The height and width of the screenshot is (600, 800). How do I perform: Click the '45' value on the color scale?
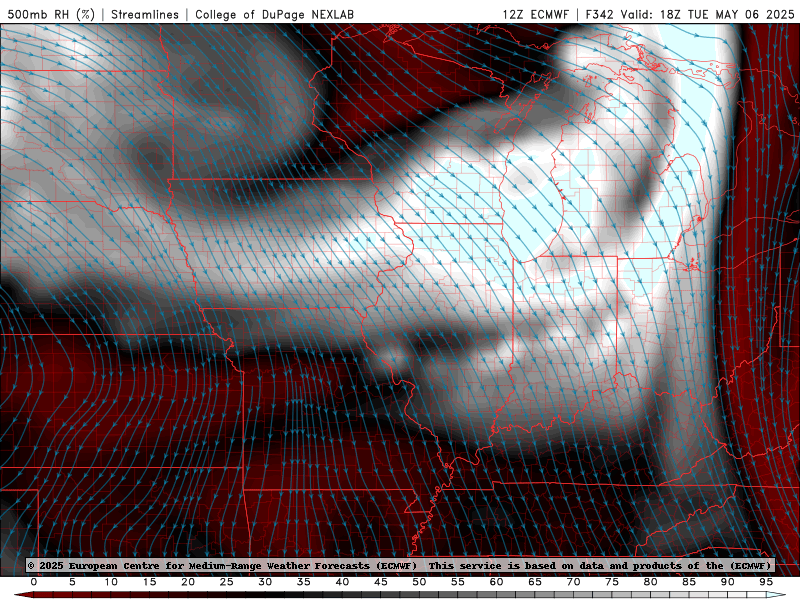[x=381, y=582]
